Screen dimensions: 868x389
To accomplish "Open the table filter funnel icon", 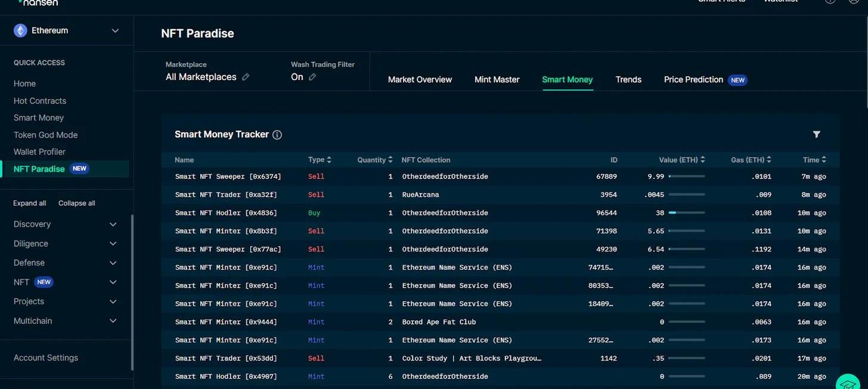I will pyautogui.click(x=816, y=135).
